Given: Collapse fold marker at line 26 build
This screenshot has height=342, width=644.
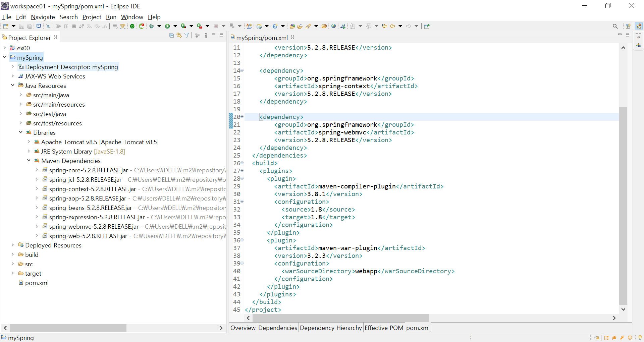Looking at the screenshot, I should coord(242,163).
